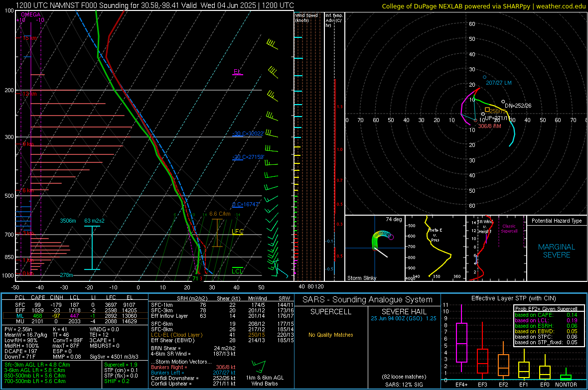This screenshot has height=390, width=588.
Task: Click the blue left-mover circle on the hodograph
Action: point(484,77)
